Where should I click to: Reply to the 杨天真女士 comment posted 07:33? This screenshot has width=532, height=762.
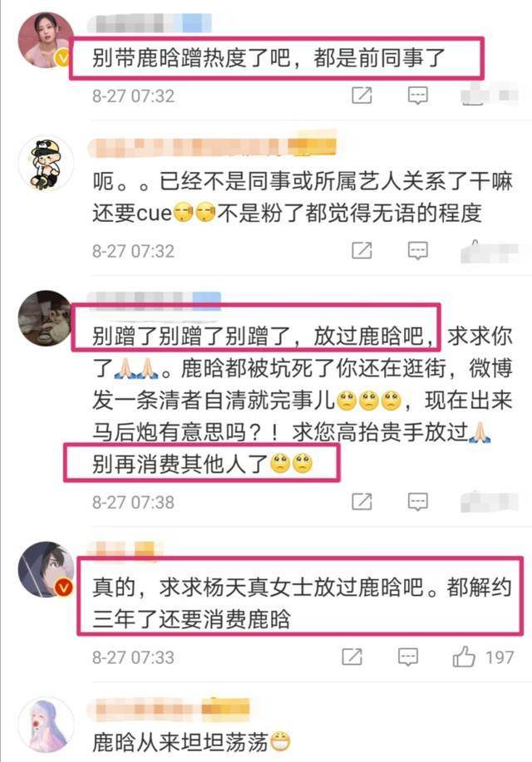point(408,657)
